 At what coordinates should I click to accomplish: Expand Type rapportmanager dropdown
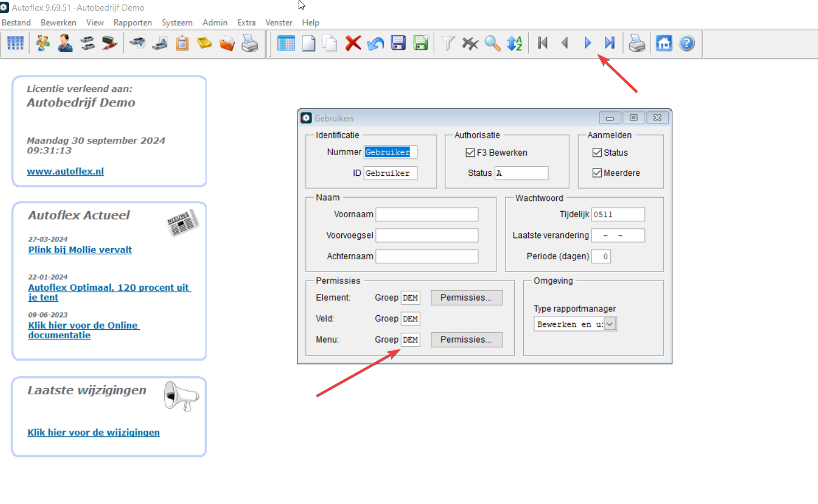click(x=610, y=324)
